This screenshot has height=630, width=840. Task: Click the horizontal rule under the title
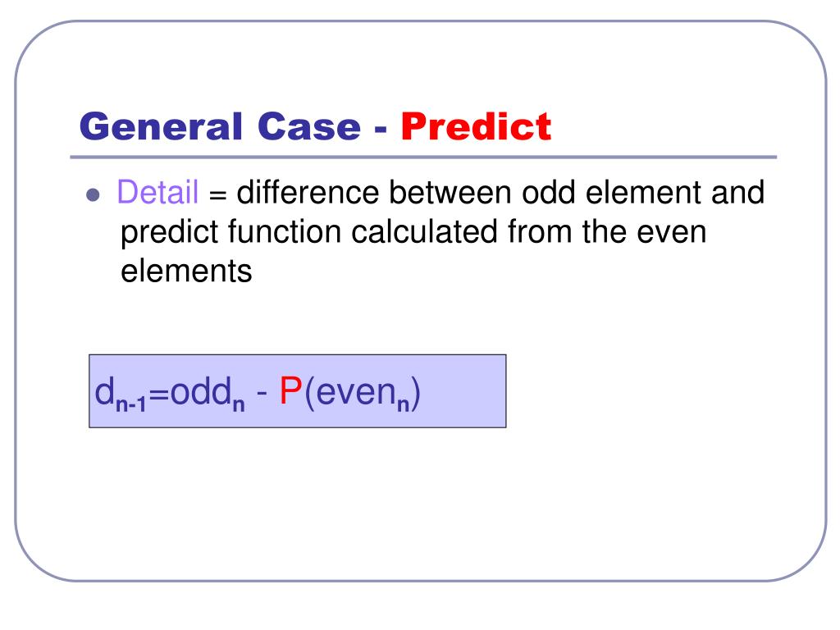tap(423, 157)
